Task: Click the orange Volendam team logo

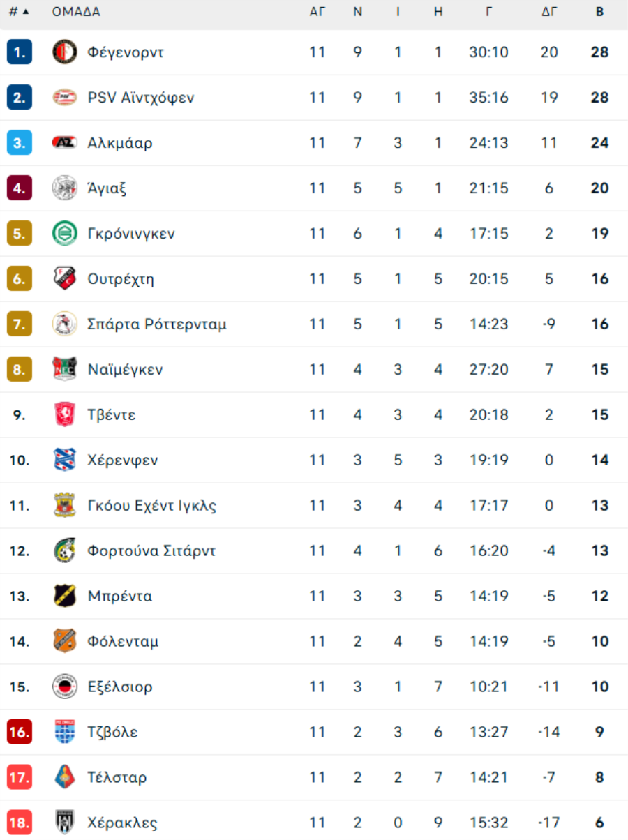Action: click(65, 642)
